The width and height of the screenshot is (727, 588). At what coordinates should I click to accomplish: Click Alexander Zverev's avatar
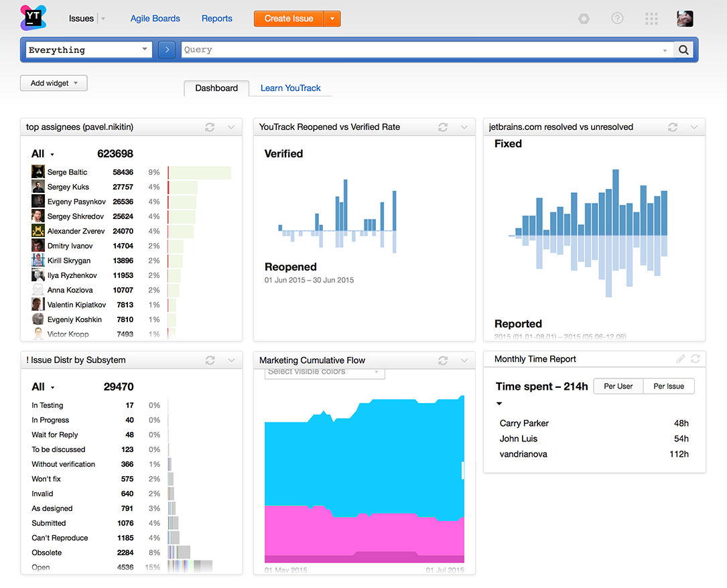pos(38,231)
